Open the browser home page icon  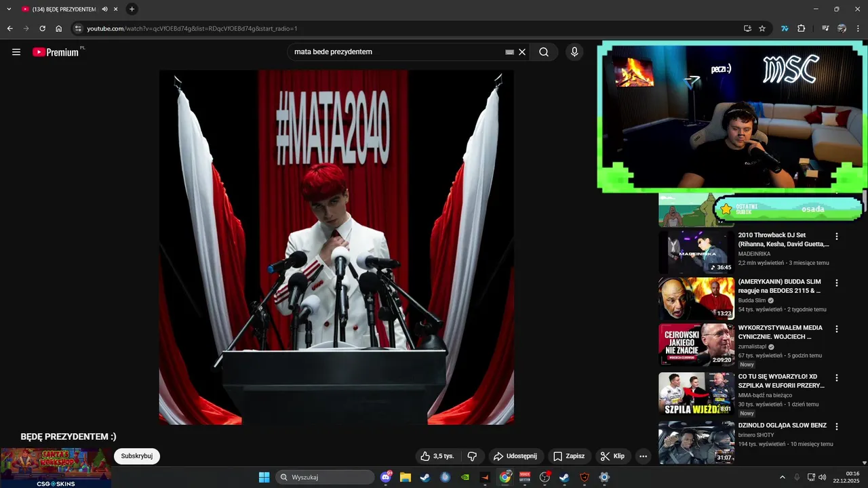coord(59,28)
